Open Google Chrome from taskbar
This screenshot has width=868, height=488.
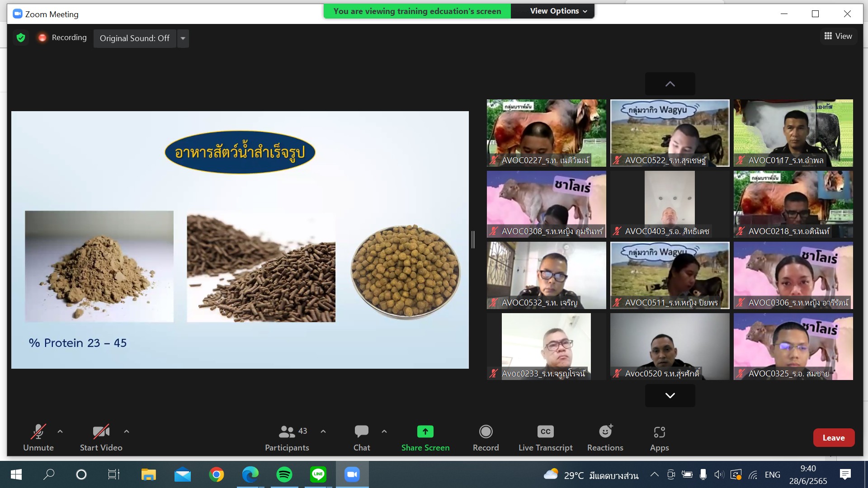click(x=217, y=474)
